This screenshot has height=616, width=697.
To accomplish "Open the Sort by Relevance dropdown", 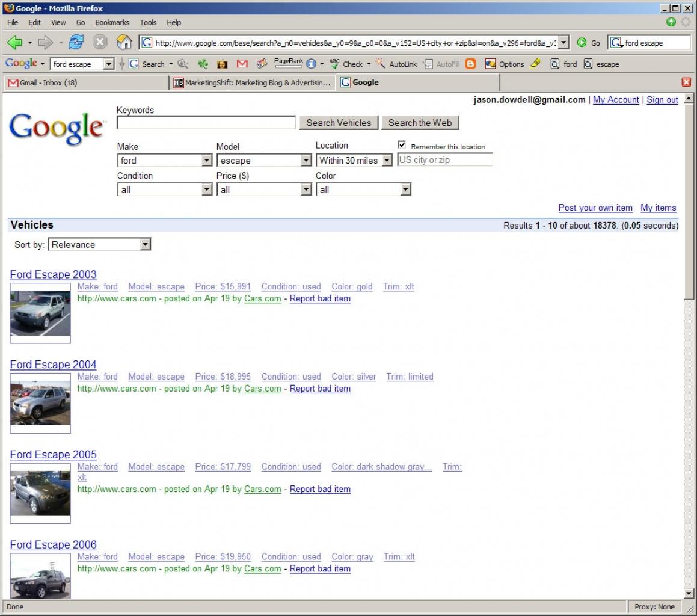I will coord(100,244).
